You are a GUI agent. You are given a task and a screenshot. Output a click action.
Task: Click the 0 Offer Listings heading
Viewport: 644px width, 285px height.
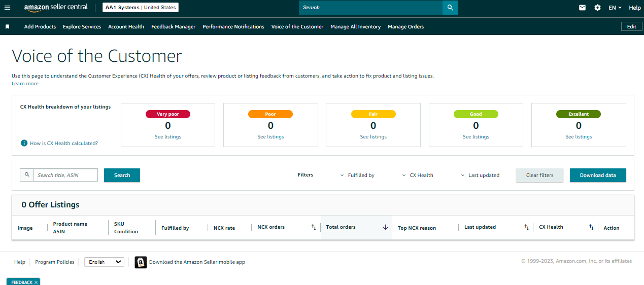click(x=50, y=205)
